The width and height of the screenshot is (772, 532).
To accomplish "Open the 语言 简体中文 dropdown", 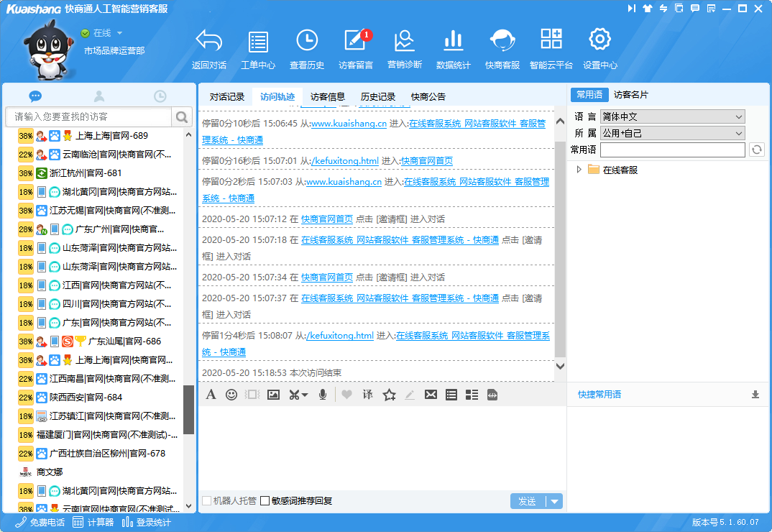I will click(x=672, y=116).
